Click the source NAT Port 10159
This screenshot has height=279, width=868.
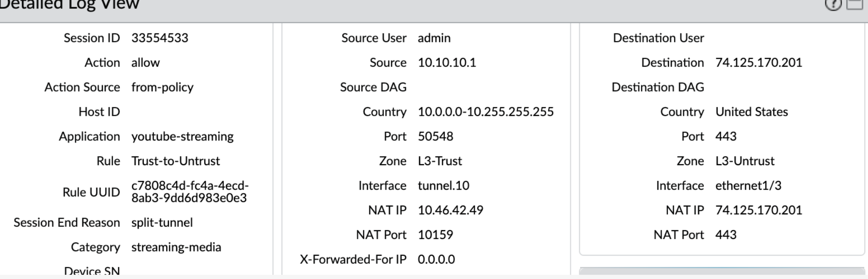coord(435,235)
